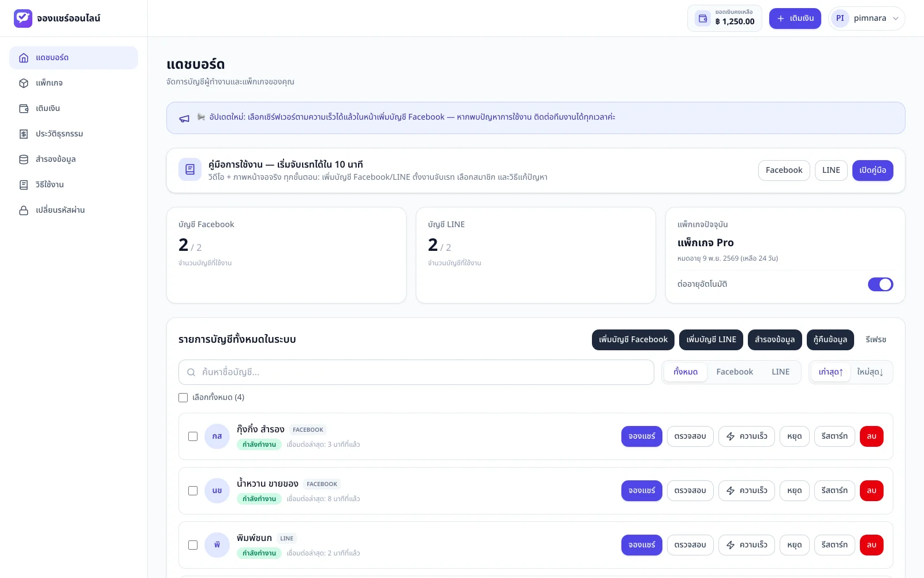Click ตรวจสอบ for กุ้งกิ่ง สำรอง

pyautogui.click(x=690, y=436)
